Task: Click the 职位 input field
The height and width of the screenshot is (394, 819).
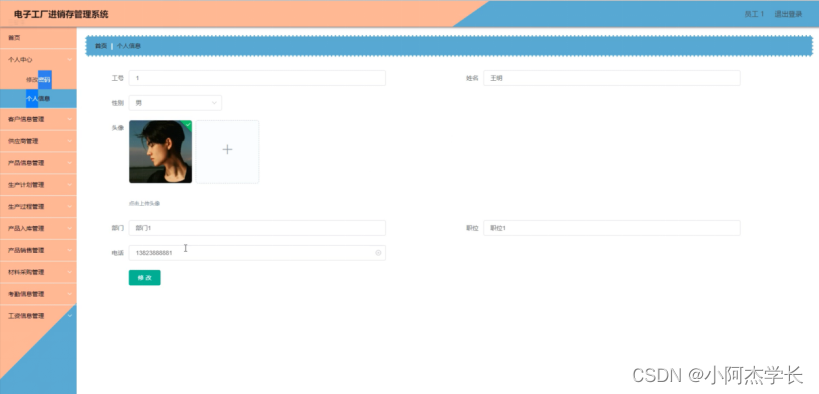Action: click(612, 228)
